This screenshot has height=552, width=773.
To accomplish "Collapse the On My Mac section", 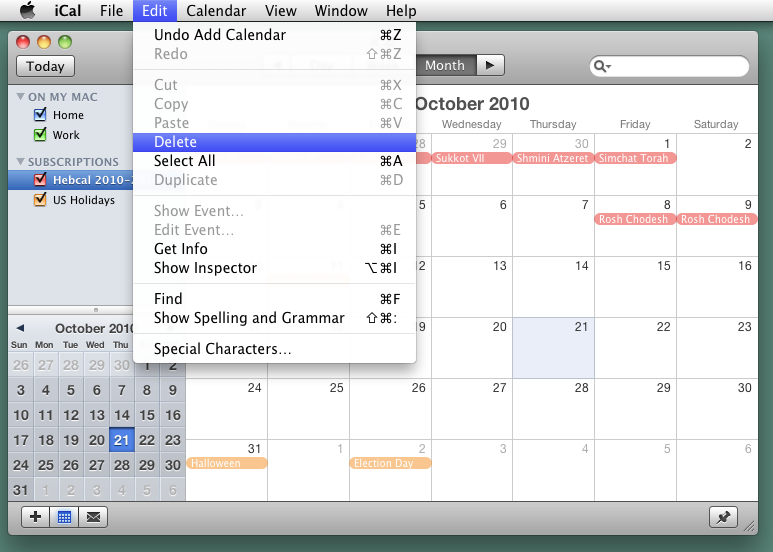I will coord(19,97).
